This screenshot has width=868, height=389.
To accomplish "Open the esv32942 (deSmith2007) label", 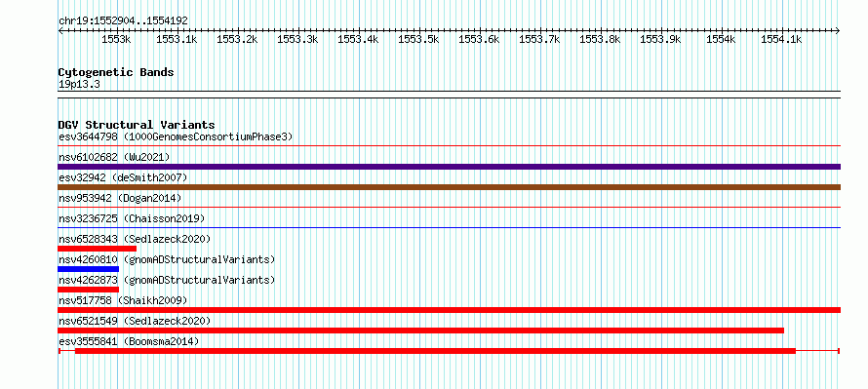I will (x=123, y=177).
